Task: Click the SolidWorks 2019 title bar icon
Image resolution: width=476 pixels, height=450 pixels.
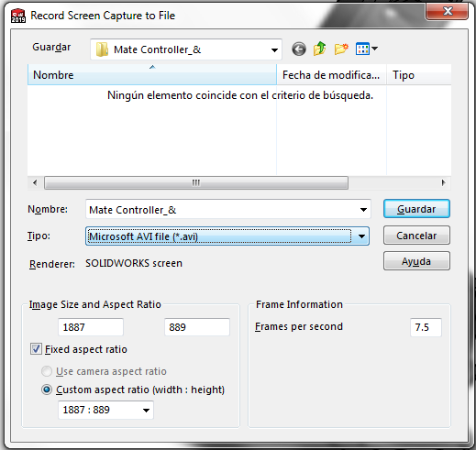Action: pos(18,16)
